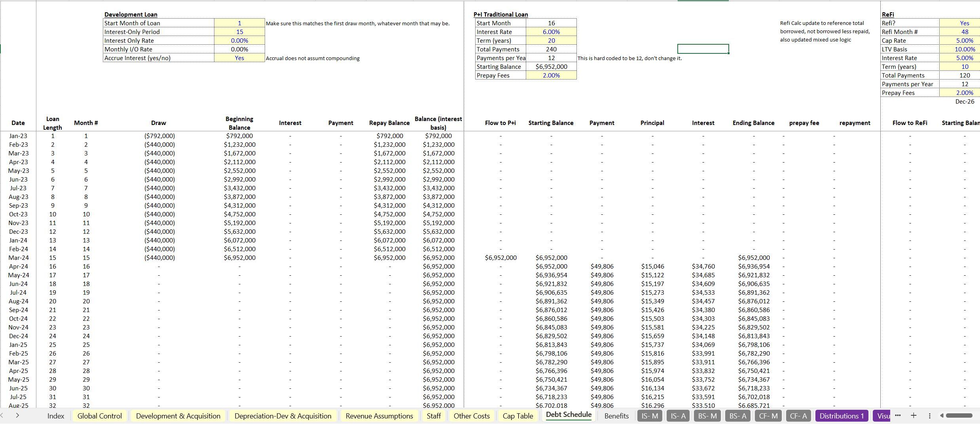980x424 pixels.
Task: Select the Loan Length column header
Action: coord(53,123)
